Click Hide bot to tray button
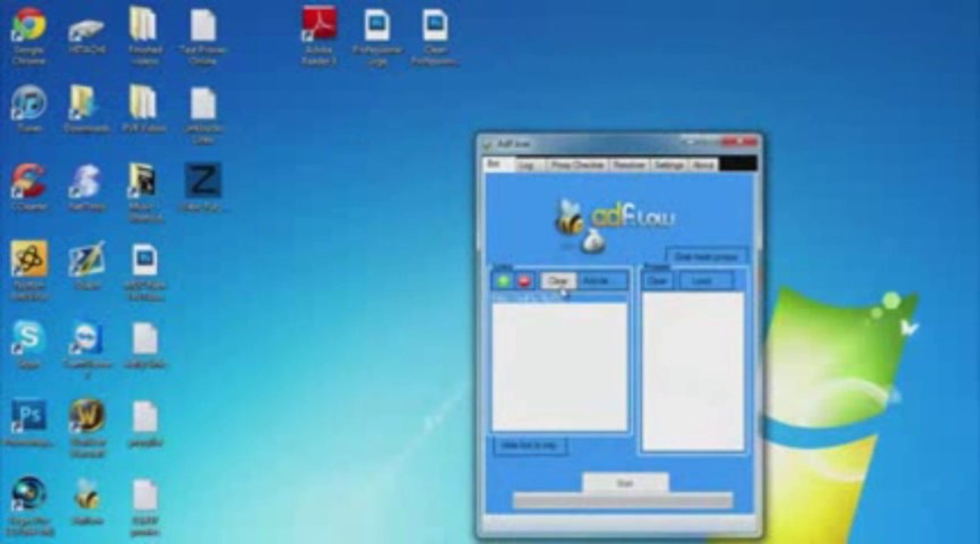The image size is (980, 544). coord(529,446)
